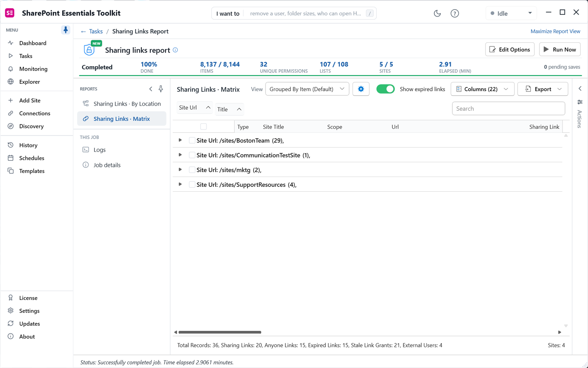Click the info icon beside report title
The height and width of the screenshot is (368, 588).
point(175,50)
